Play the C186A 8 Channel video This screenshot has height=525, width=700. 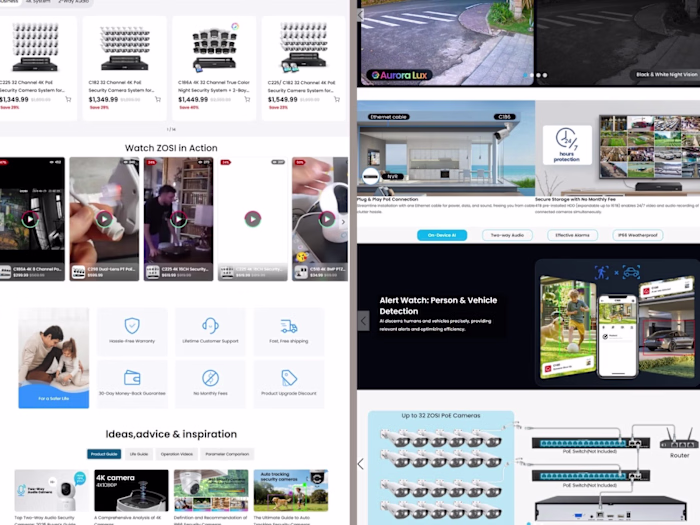[x=30, y=219]
